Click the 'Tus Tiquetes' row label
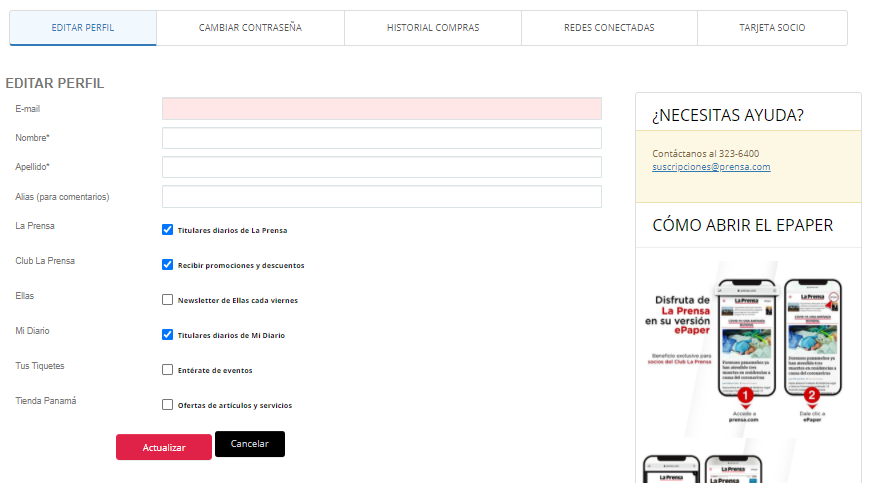874x483 pixels. [x=40, y=366]
